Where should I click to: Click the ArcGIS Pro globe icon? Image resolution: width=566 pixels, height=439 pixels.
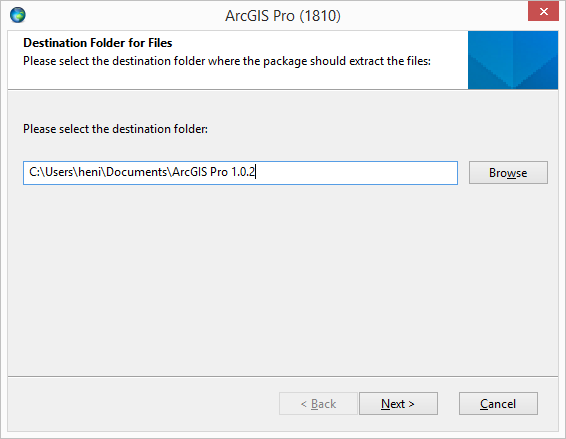coord(18,15)
